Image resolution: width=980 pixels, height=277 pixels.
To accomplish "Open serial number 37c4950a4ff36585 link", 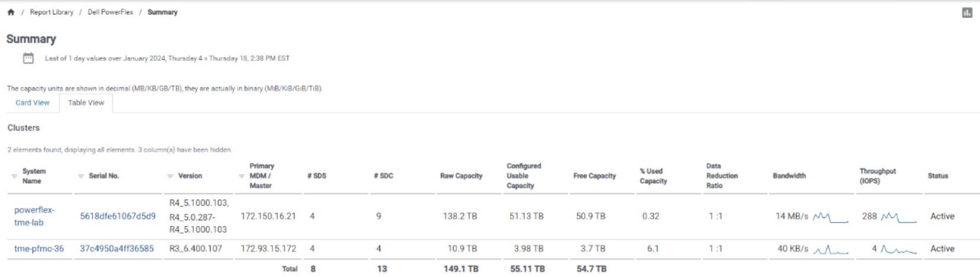I will click(x=116, y=249).
